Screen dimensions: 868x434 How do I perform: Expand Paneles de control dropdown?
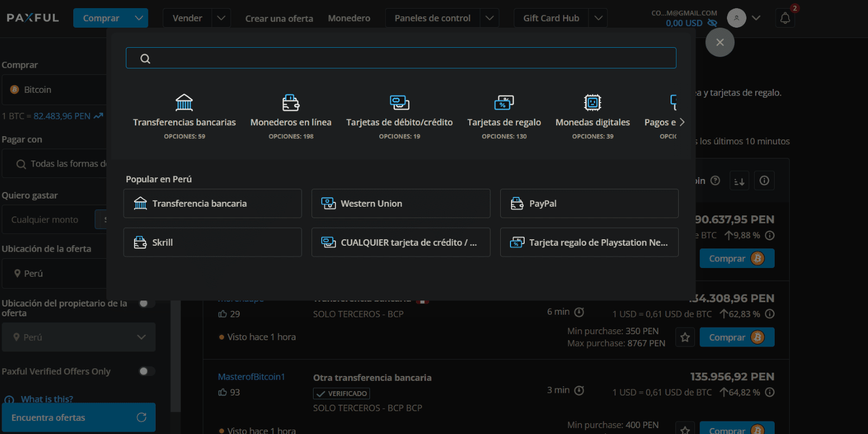click(489, 18)
